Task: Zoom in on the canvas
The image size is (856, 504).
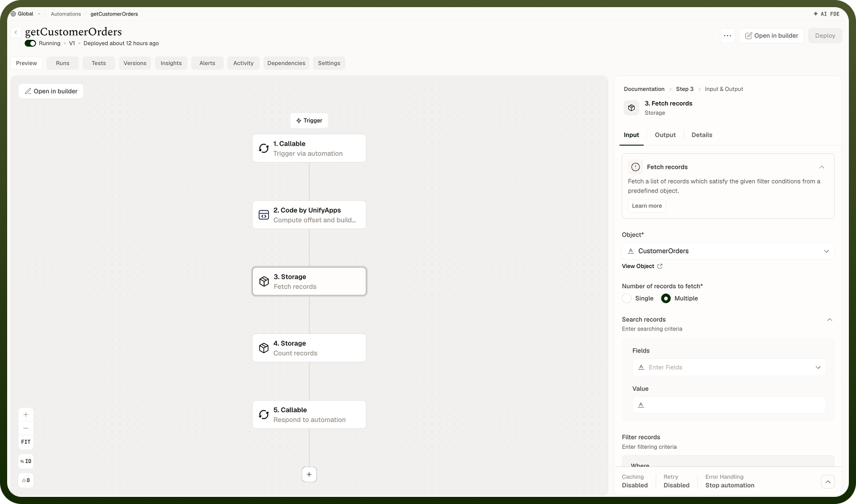Action: 26,414
